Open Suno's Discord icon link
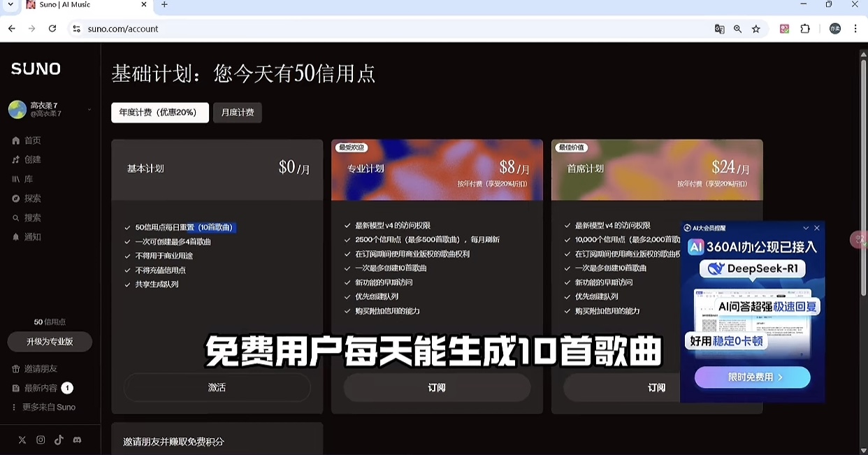Screen dimensions: 868x455 pyautogui.click(x=77, y=440)
